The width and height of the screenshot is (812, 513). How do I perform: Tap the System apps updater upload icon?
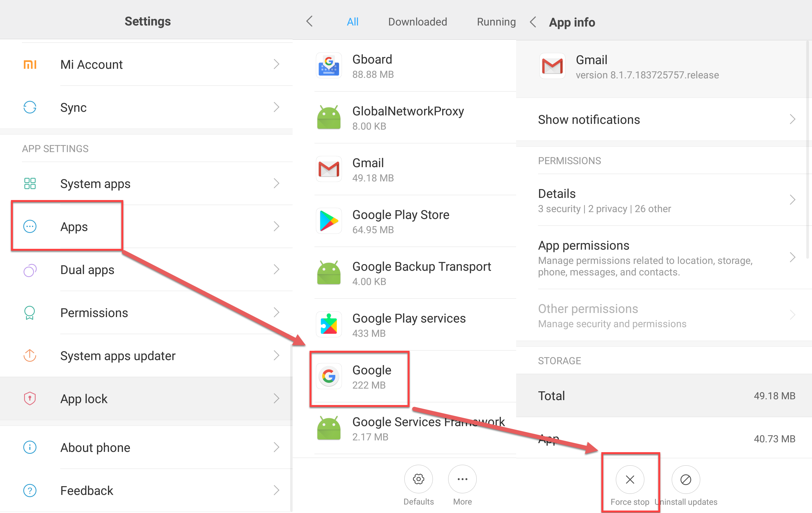click(30, 355)
